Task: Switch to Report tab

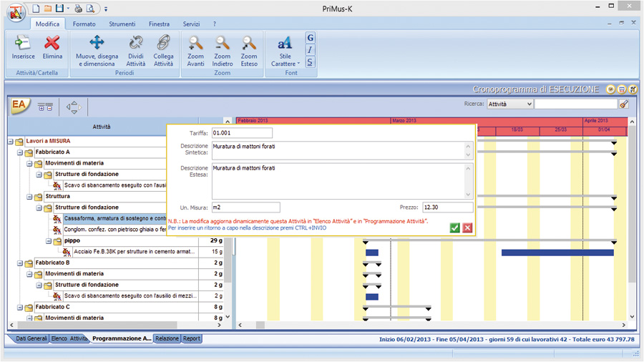Action: pyautogui.click(x=191, y=338)
